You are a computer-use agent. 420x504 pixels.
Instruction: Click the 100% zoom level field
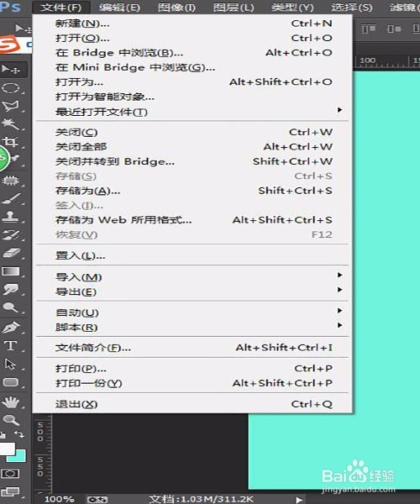tap(60, 499)
